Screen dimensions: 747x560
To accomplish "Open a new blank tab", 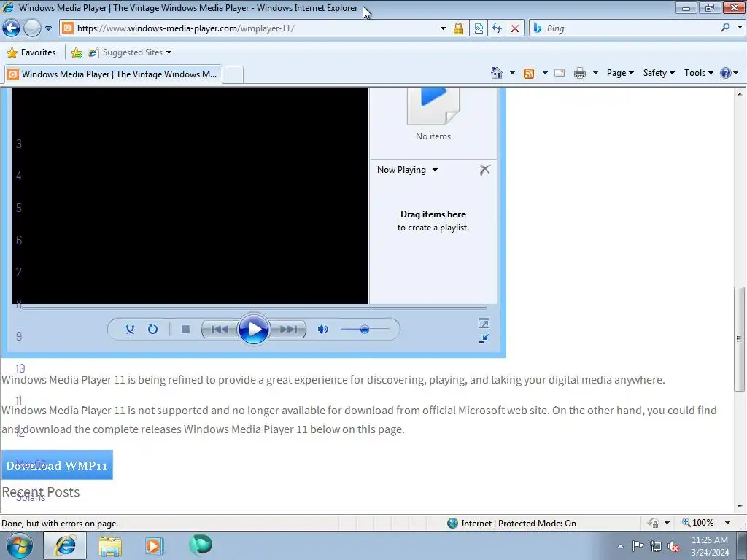I will click(x=233, y=75).
